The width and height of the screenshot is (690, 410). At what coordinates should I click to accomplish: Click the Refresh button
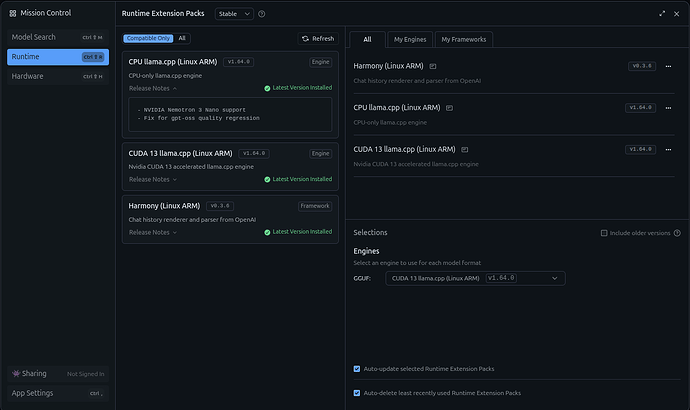(318, 38)
